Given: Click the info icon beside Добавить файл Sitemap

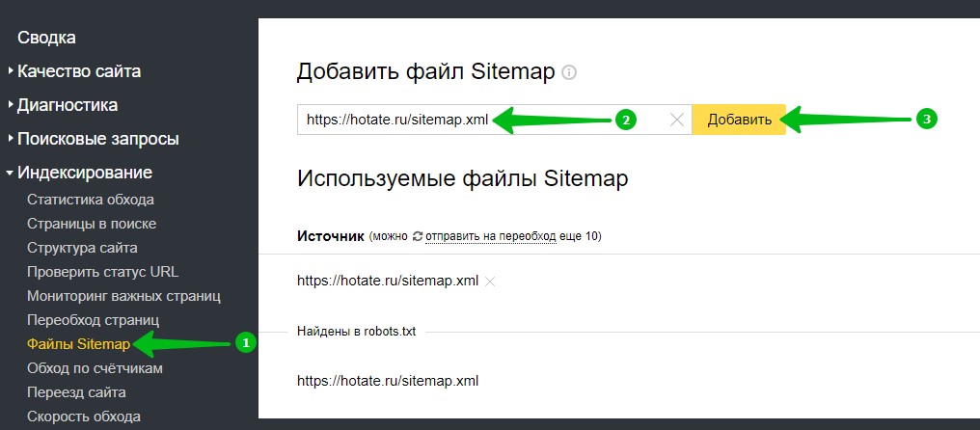Looking at the screenshot, I should (x=569, y=73).
